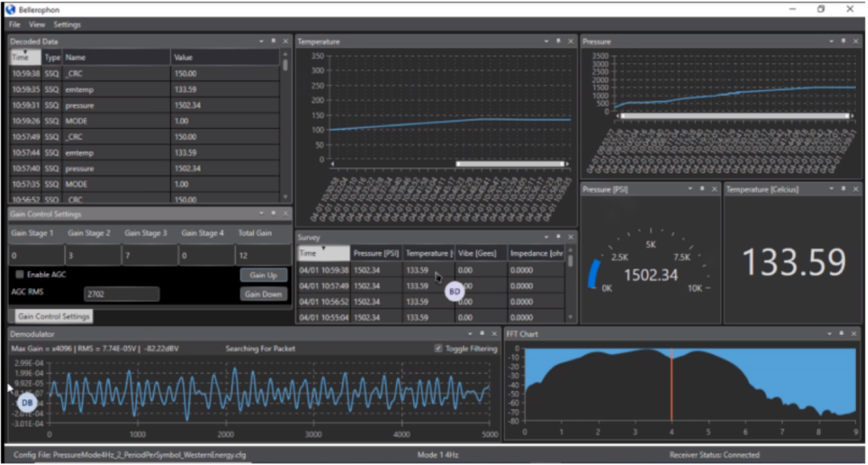Close the Temperature chart panel

click(571, 41)
